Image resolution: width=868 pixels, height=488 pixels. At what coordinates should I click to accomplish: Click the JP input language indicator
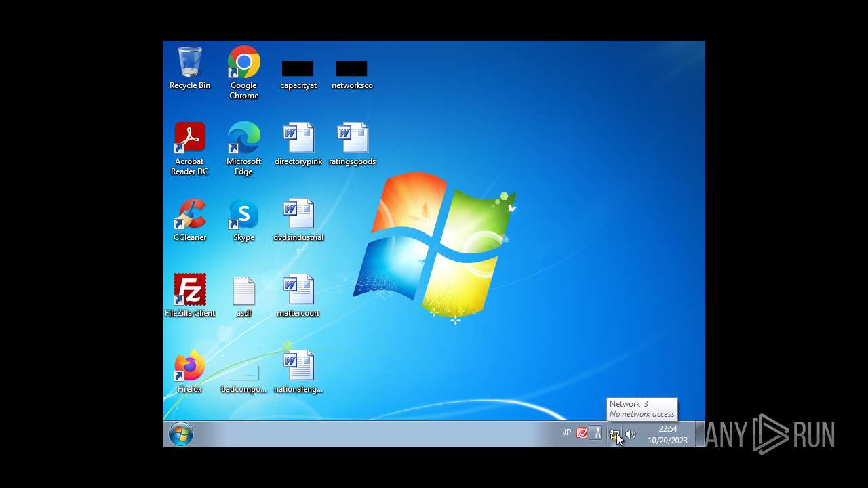pyautogui.click(x=567, y=432)
